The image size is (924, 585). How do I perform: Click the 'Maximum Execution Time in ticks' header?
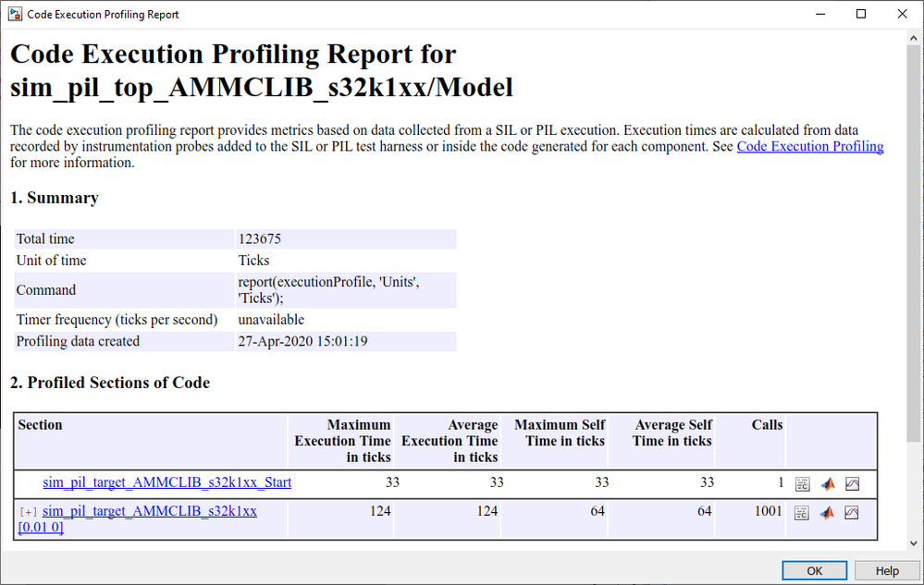(342, 441)
